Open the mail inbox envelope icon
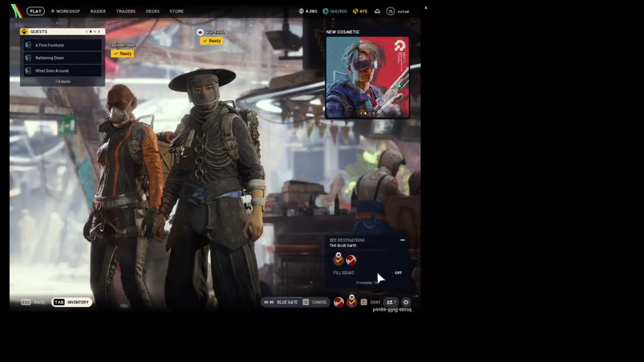Image resolution: width=644 pixels, height=362 pixels. point(377,11)
